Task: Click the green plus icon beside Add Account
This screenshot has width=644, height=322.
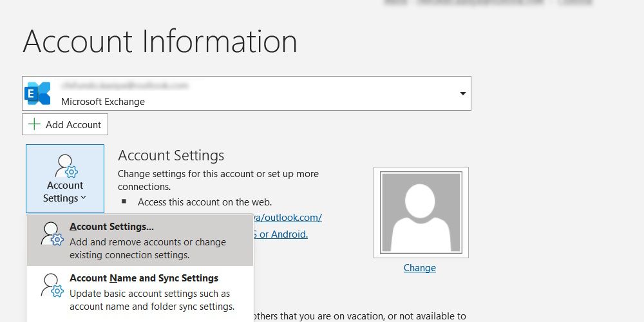Action: coord(34,124)
